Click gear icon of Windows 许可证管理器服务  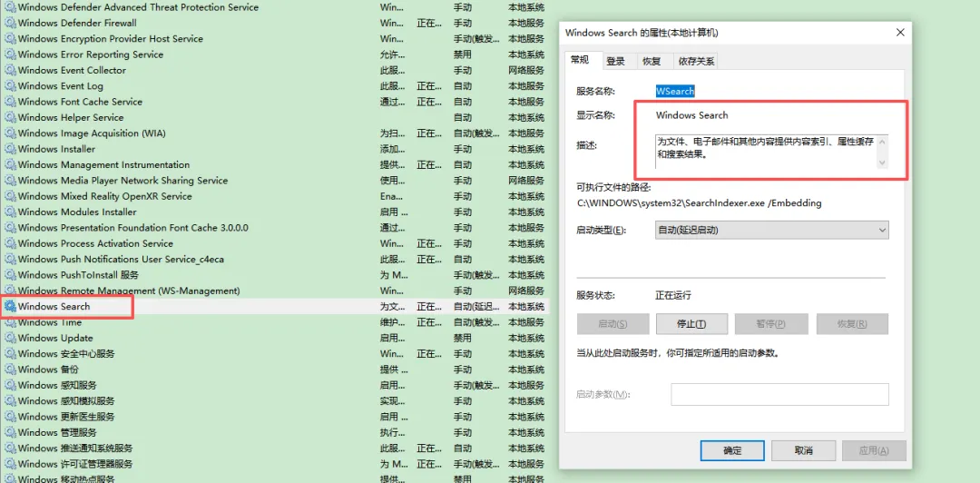tap(11, 464)
